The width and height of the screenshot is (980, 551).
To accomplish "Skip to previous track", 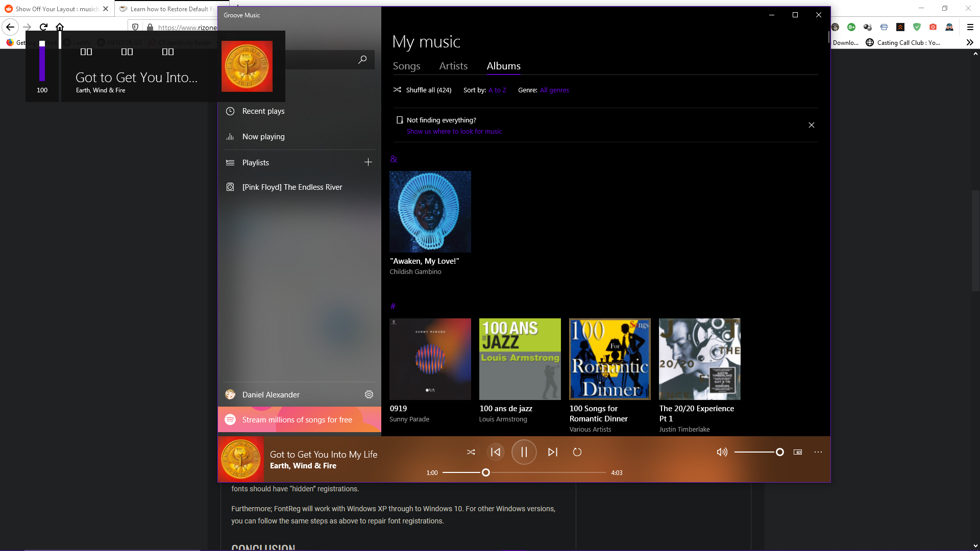I will [496, 452].
